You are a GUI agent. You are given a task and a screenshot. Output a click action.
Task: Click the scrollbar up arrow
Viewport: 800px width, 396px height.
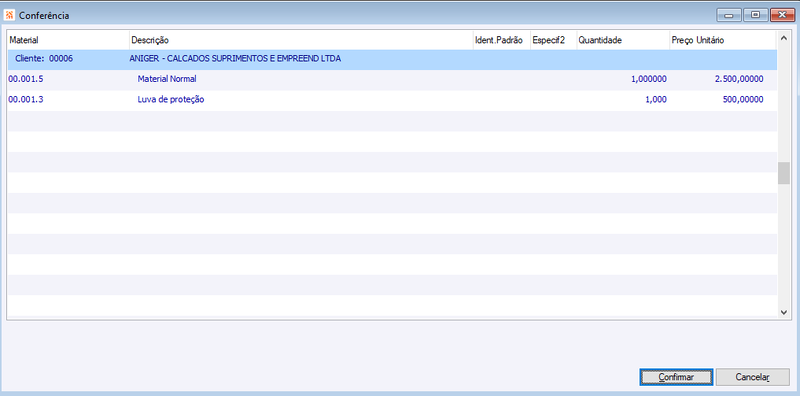click(783, 38)
